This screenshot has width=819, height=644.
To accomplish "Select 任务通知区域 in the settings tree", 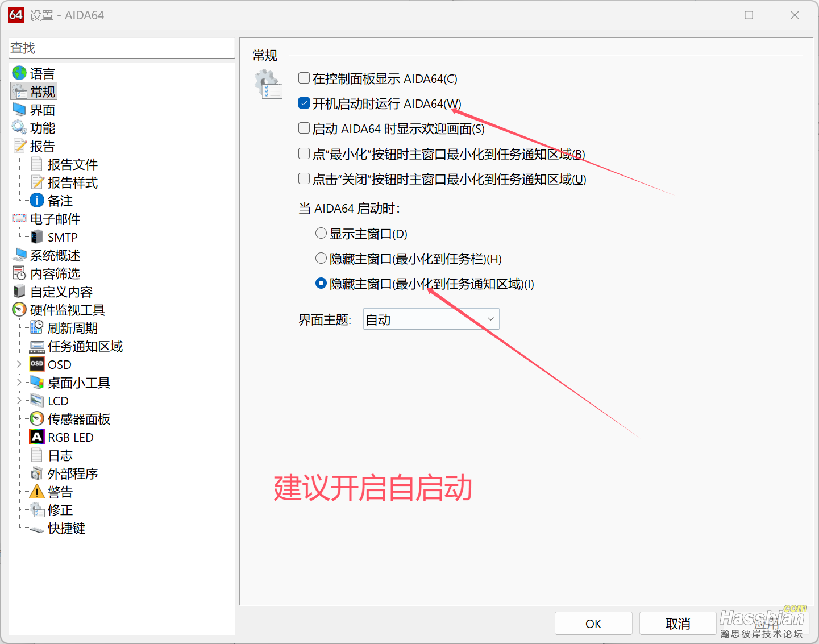I will pos(85,346).
